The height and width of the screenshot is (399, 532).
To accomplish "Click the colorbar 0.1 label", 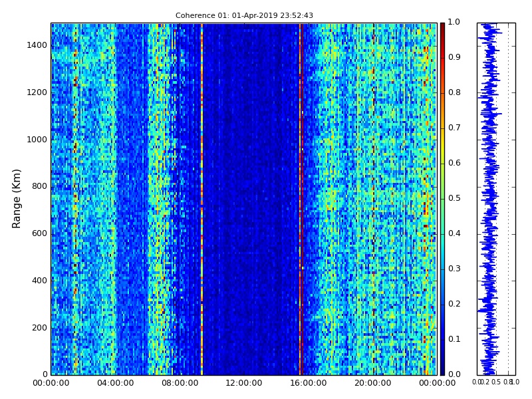I will tap(454, 339).
